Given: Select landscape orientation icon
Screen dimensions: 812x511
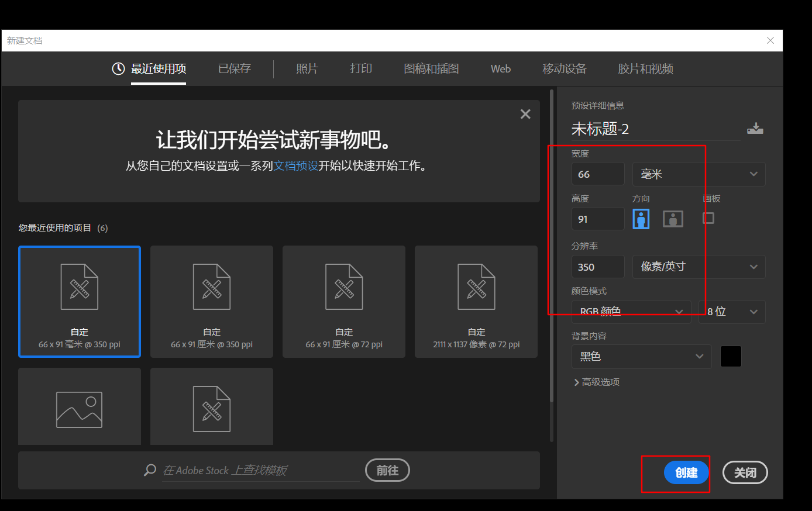Looking at the screenshot, I should pyautogui.click(x=673, y=219).
